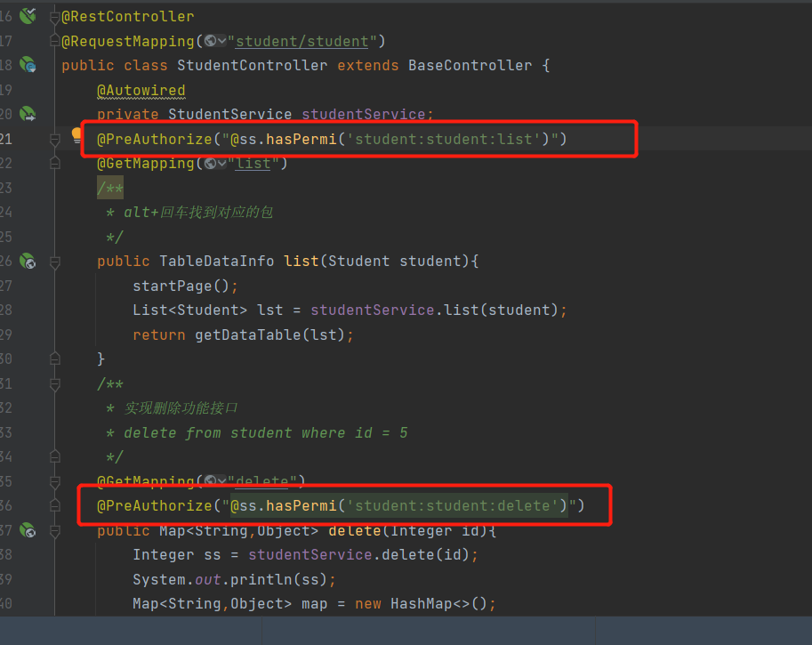Click the "new" keyword before HashMap
The height and width of the screenshot is (645, 812).
point(367,603)
